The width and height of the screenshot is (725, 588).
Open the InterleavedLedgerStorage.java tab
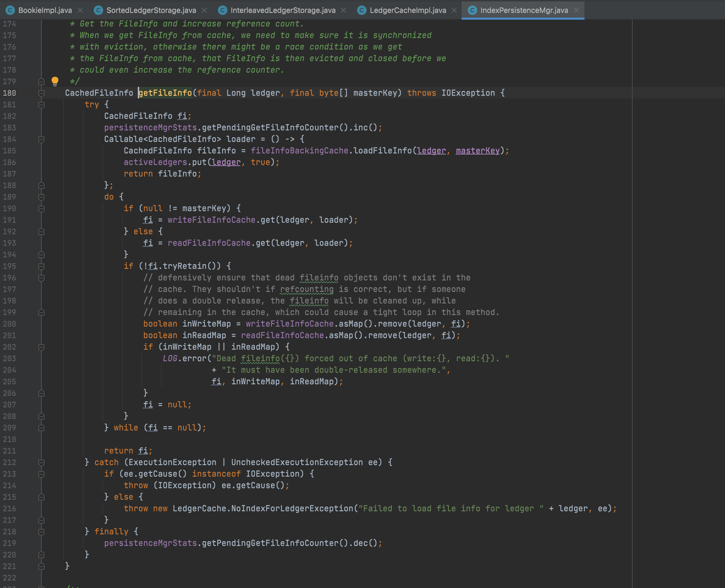(x=283, y=10)
